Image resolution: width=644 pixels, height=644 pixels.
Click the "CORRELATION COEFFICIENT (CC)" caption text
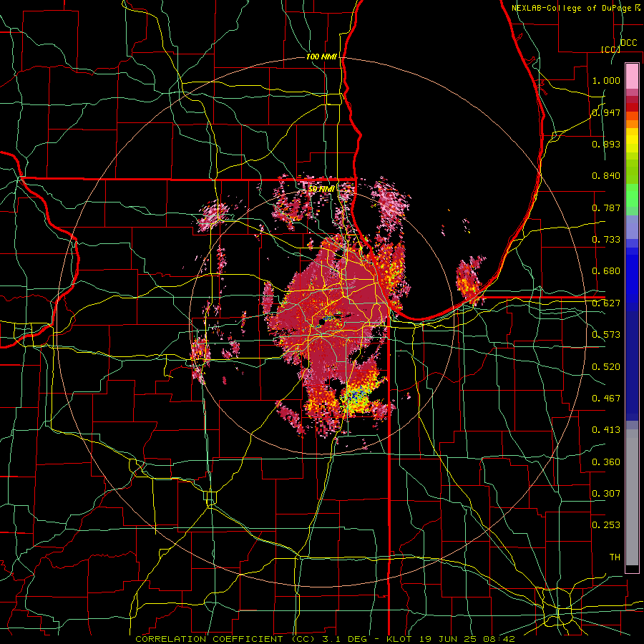click(x=225, y=639)
